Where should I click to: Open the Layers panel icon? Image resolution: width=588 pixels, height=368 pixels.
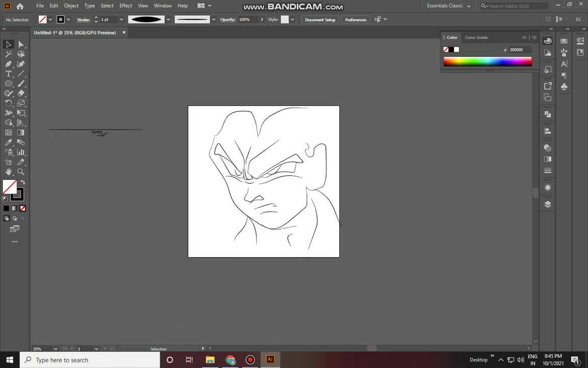point(548,204)
